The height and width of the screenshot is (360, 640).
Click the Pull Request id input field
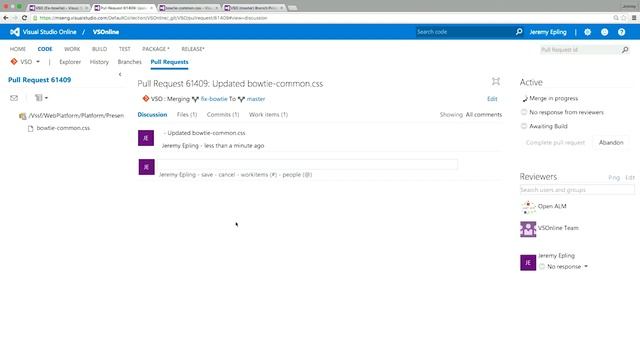coord(580,50)
